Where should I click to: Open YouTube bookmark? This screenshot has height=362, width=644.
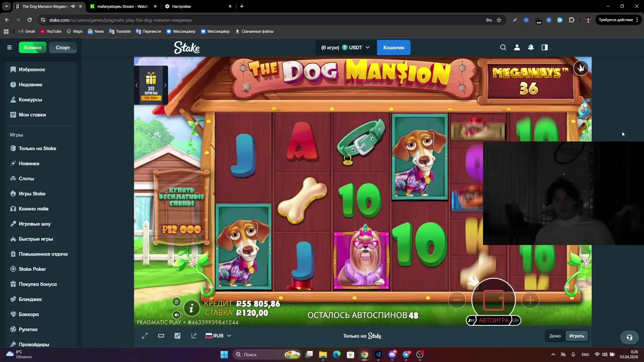pyautogui.click(x=51, y=31)
